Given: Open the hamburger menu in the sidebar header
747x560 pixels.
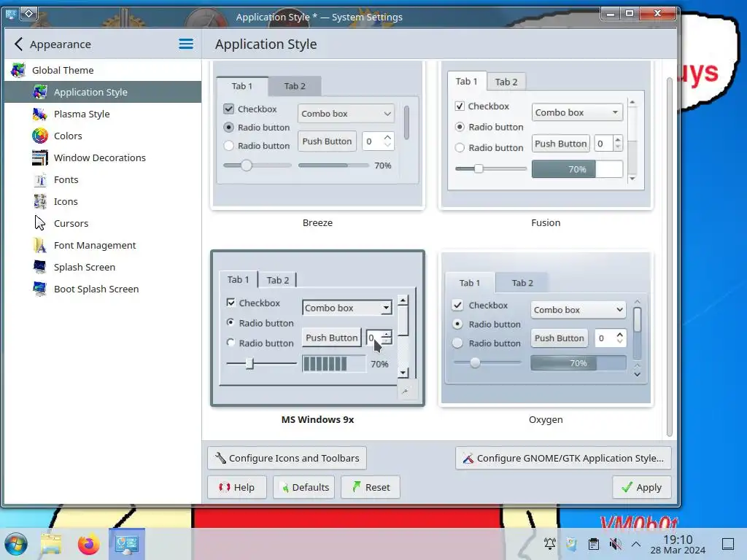Looking at the screenshot, I should [x=186, y=44].
